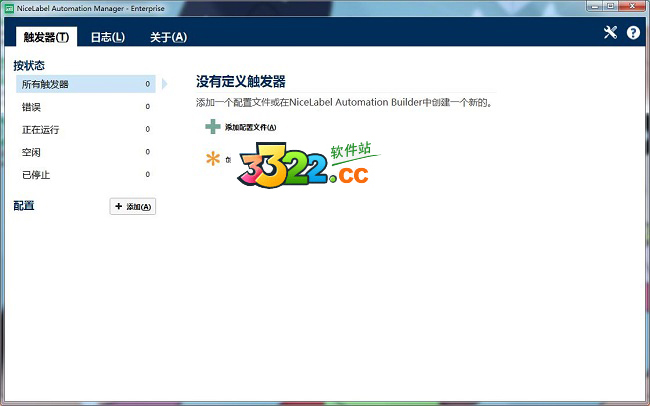Click the 添加配置文件(A) link
The width and height of the screenshot is (650, 406).
pos(250,127)
